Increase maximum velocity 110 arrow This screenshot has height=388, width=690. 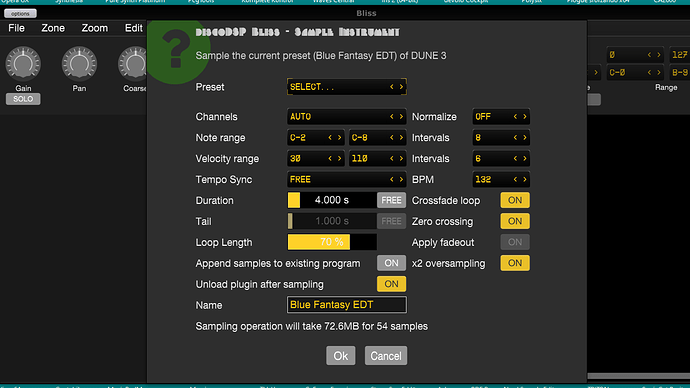401,159
